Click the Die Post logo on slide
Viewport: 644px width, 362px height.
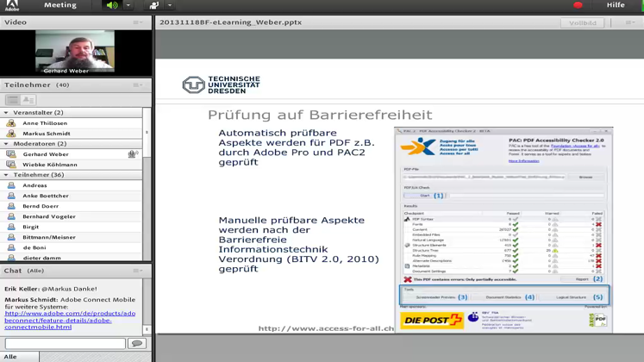coord(432,321)
